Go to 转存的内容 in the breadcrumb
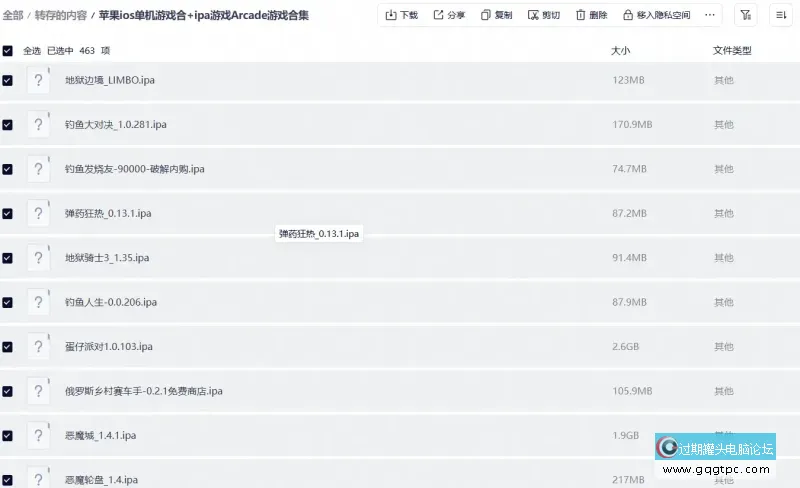Screen dimensions: 800x488 61,15
